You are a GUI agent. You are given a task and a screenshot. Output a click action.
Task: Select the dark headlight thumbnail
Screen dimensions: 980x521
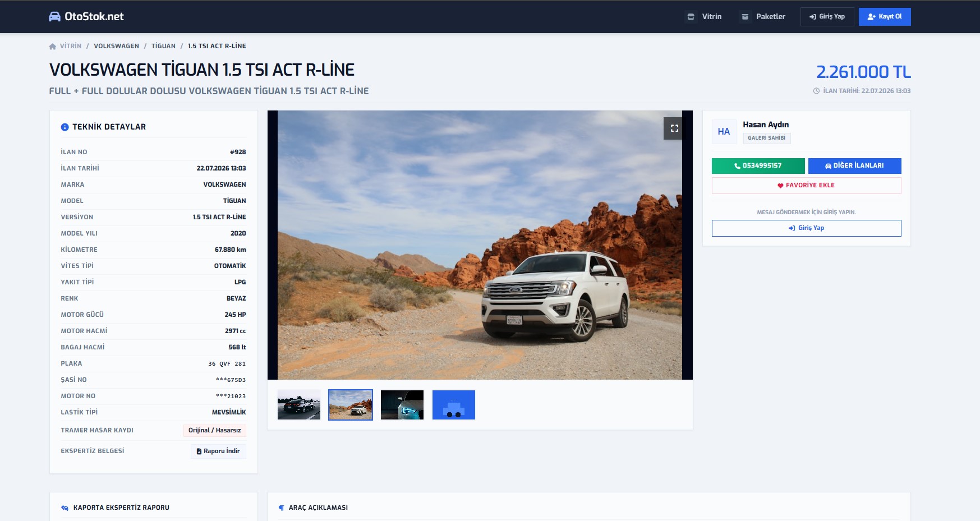pos(402,405)
